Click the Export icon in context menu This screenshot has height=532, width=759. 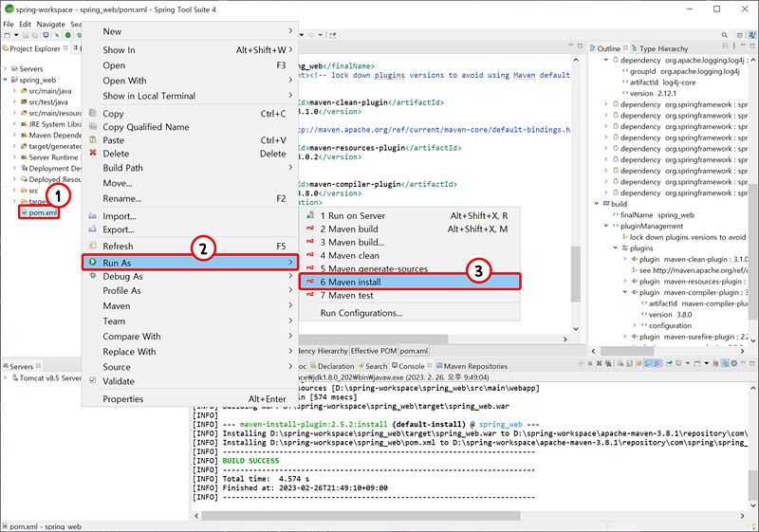tap(92, 229)
